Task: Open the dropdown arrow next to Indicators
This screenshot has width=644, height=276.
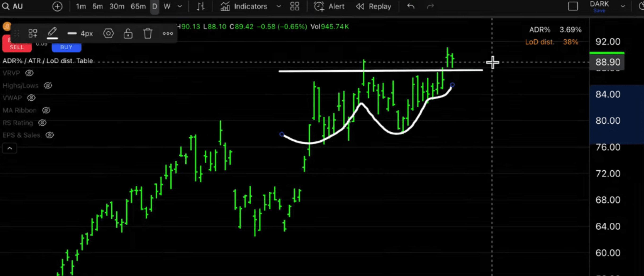Action: 278,6
